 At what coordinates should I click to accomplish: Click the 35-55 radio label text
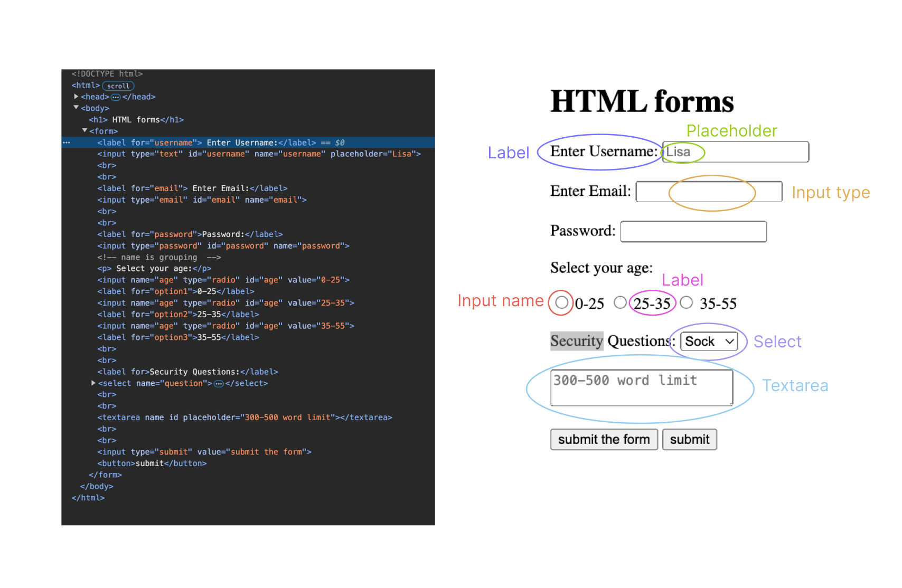(x=718, y=304)
